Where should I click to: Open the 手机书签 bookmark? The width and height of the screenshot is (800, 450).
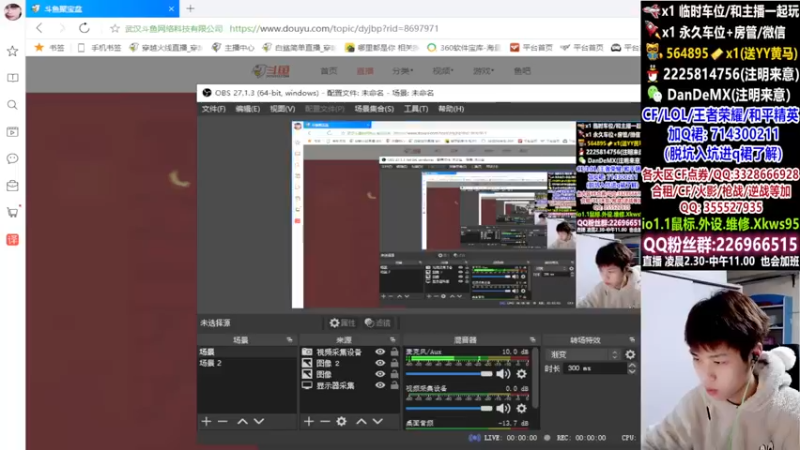(x=99, y=47)
